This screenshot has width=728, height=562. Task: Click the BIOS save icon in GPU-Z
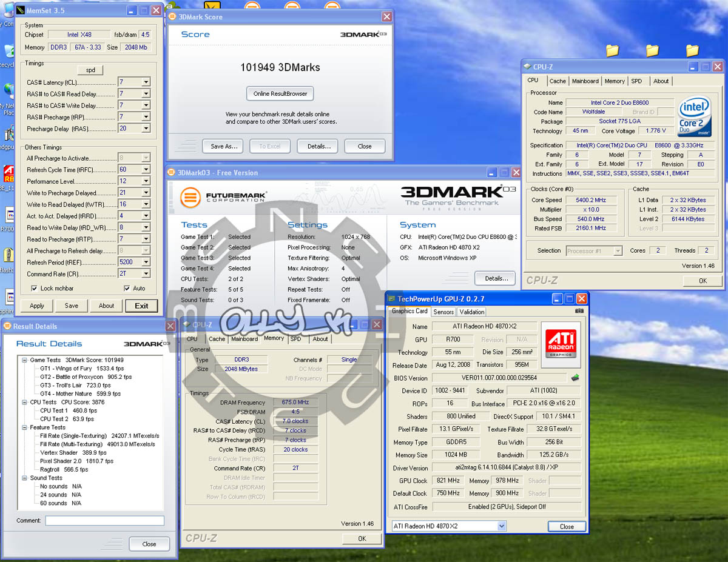(575, 378)
